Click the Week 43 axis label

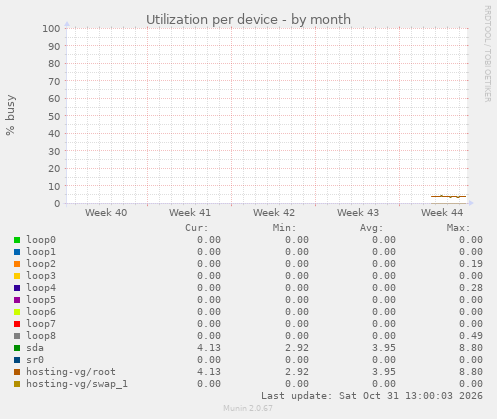(358, 213)
